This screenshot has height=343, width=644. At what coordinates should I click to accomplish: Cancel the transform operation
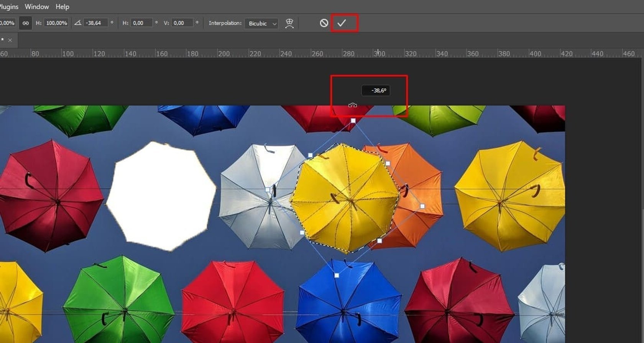324,23
